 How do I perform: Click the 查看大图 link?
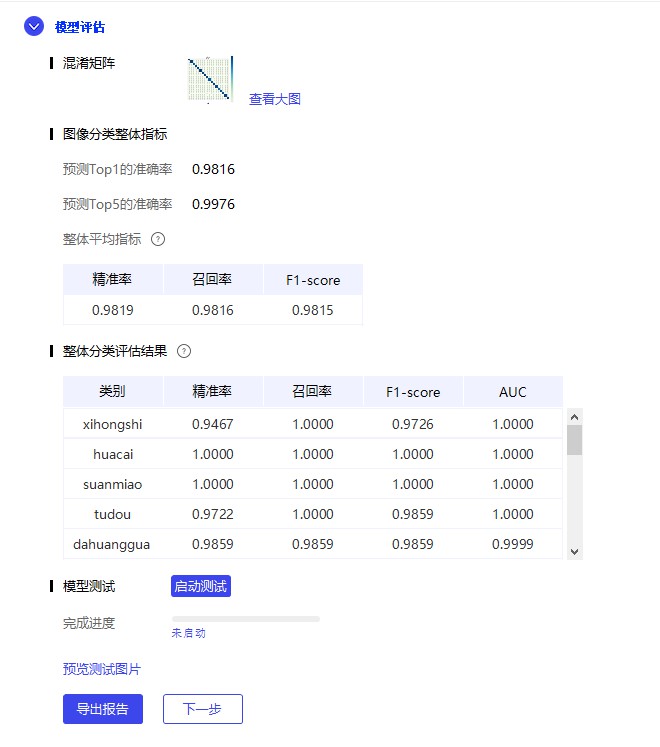[275, 99]
